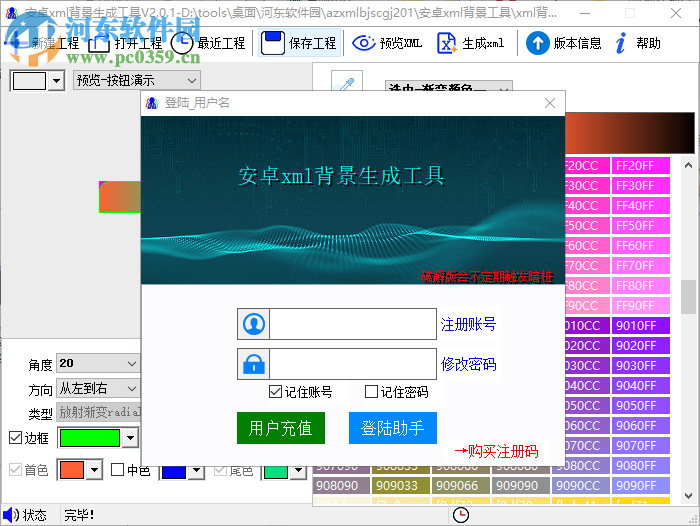Click the clock icon in status bar

(461, 515)
